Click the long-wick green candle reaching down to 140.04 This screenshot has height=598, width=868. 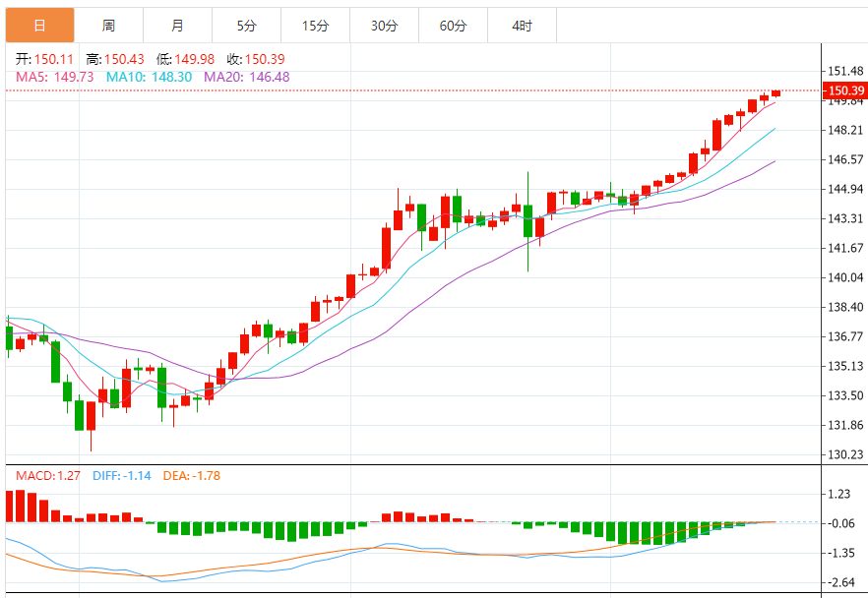pyautogui.click(x=528, y=221)
